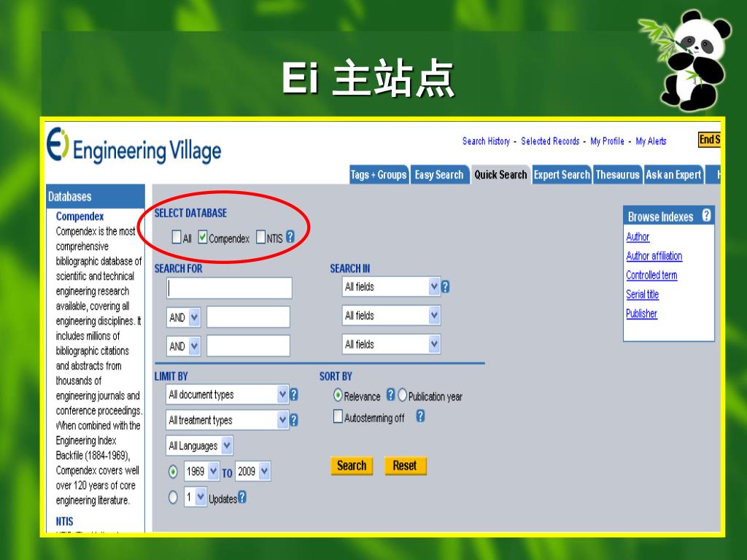The image size is (747, 560).
Task: Open help icon in Browse Indexes header
Action: [x=706, y=215]
